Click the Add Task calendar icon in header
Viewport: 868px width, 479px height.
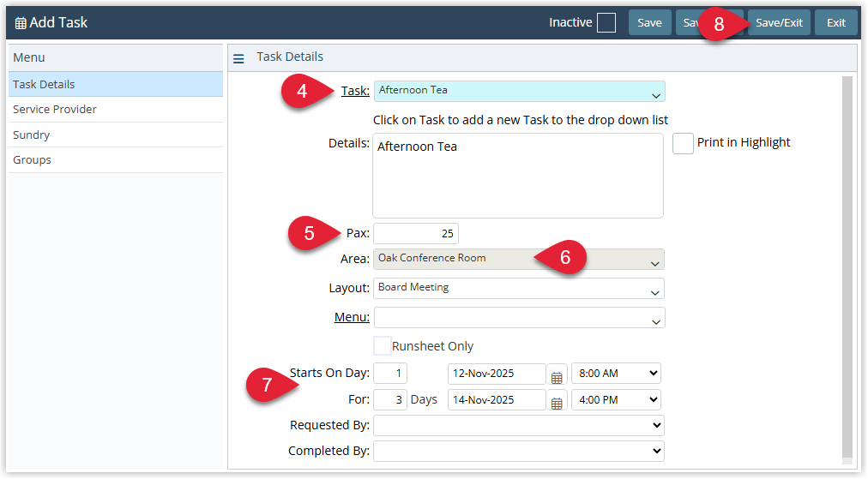21,22
